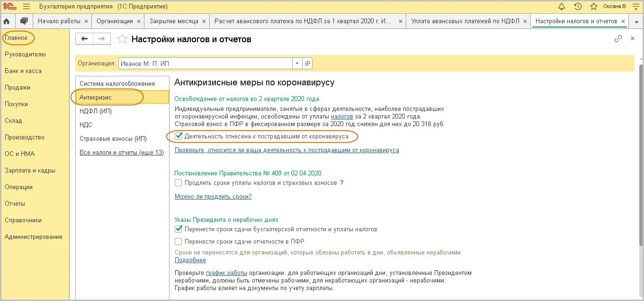Switch to Организации tab
The image size is (644, 301).
coord(115,21)
